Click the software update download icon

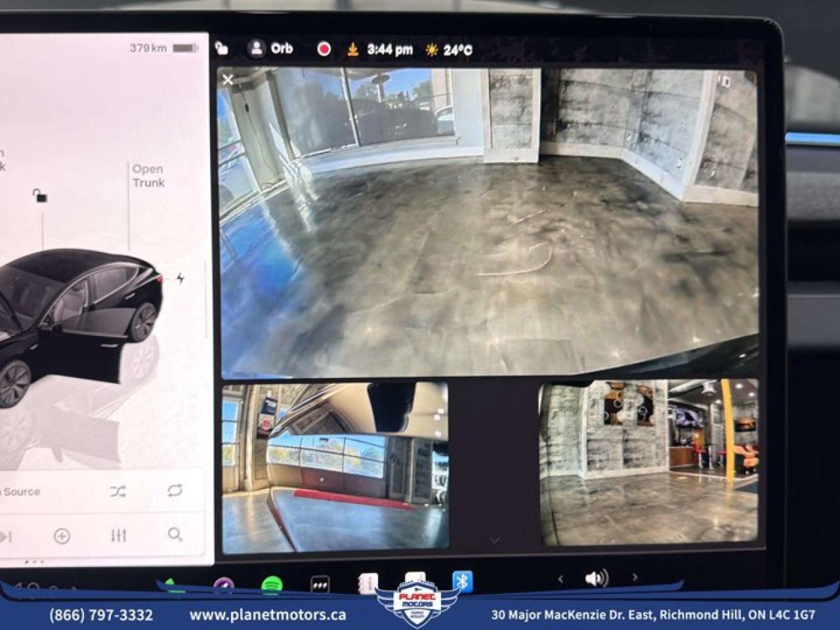[353, 49]
